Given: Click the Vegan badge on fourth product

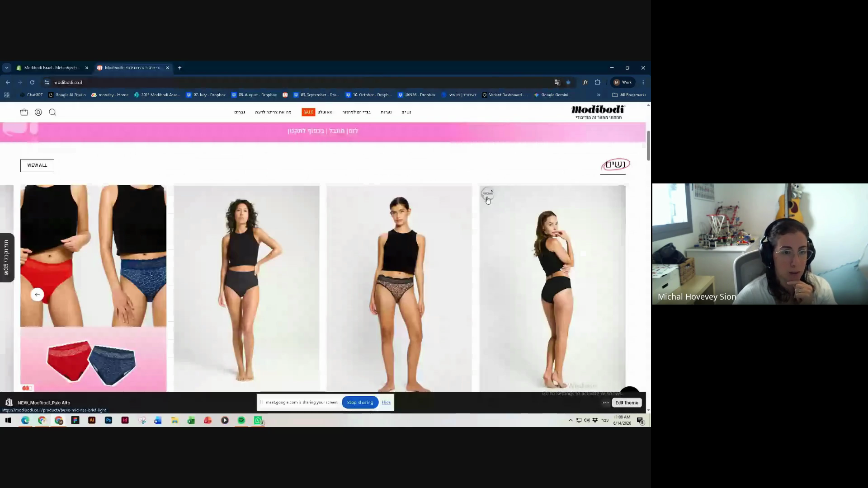Looking at the screenshot, I should [x=488, y=193].
